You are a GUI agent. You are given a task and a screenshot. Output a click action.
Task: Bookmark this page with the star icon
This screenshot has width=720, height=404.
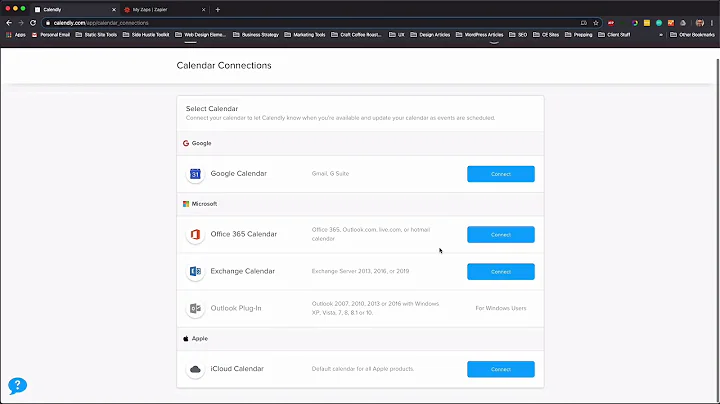(x=596, y=22)
